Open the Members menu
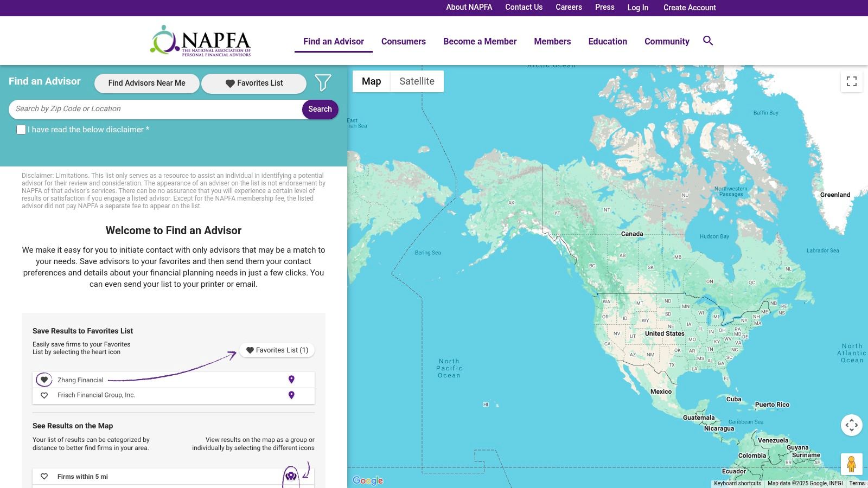 coord(552,41)
